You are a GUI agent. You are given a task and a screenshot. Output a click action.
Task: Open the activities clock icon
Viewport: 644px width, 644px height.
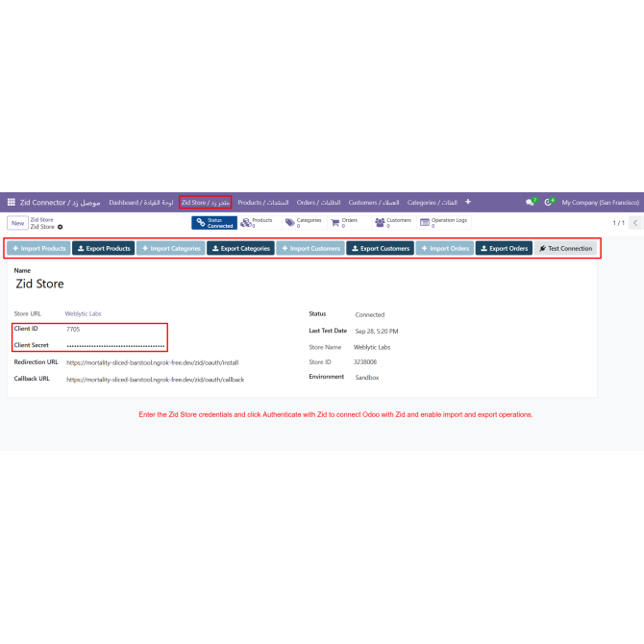tap(549, 202)
